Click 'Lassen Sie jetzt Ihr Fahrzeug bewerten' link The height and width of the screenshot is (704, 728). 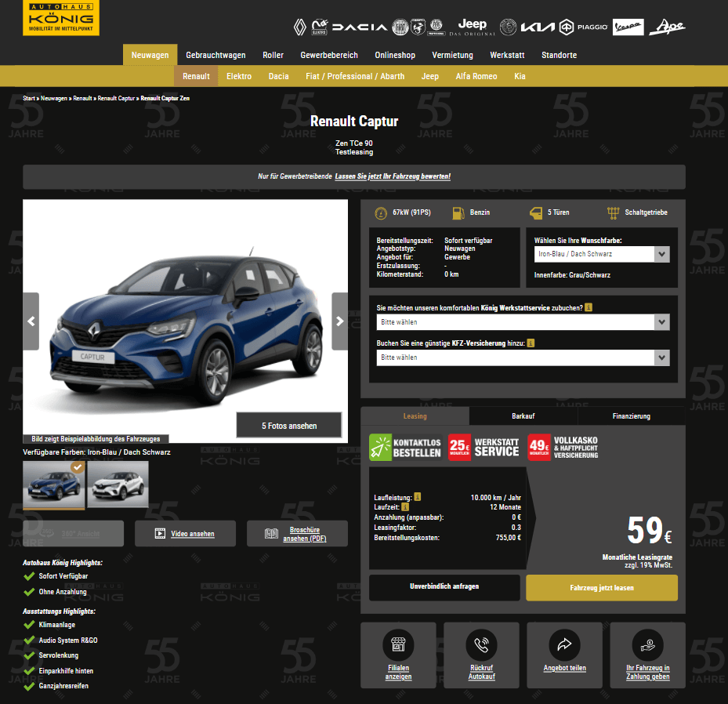tap(393, 176)
